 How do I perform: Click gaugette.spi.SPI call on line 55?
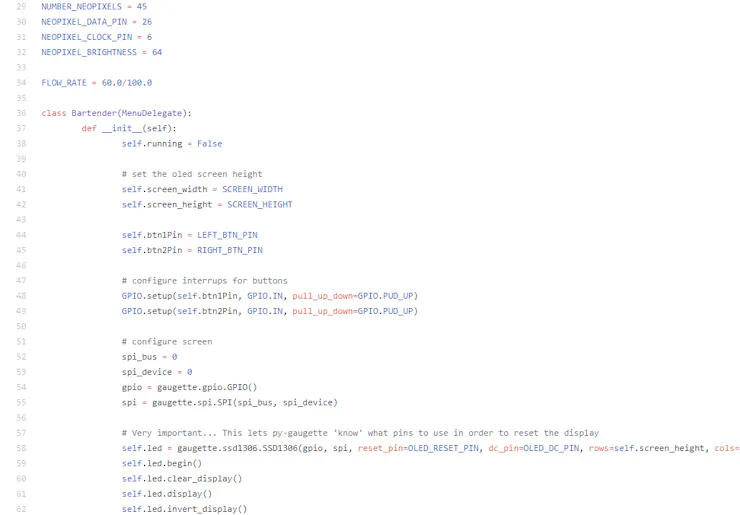[245, 403]
